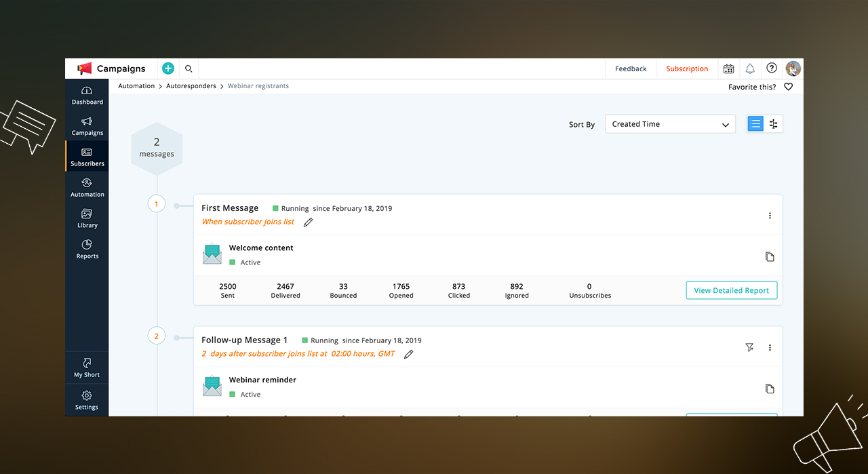
Task: Open Follow-up Message 1 three-dot menu
Action: pyautogui.click(x=770, y=348)
